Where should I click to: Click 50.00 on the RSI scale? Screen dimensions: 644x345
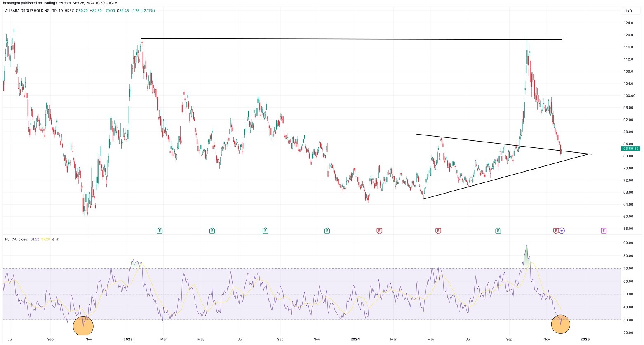[628, 294]
